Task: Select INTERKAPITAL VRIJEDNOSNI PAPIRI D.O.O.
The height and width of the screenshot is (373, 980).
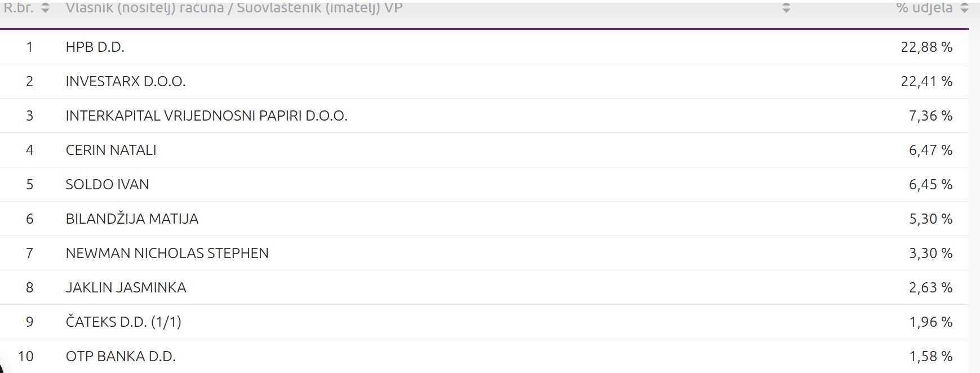Action: (206, 116)
